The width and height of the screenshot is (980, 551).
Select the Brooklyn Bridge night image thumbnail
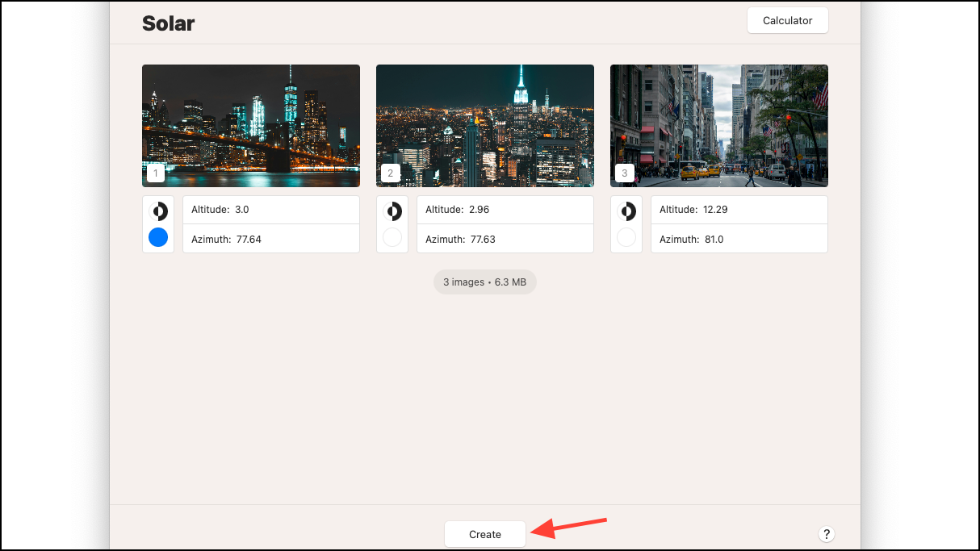pyautogui.click(x=251, y=126)
